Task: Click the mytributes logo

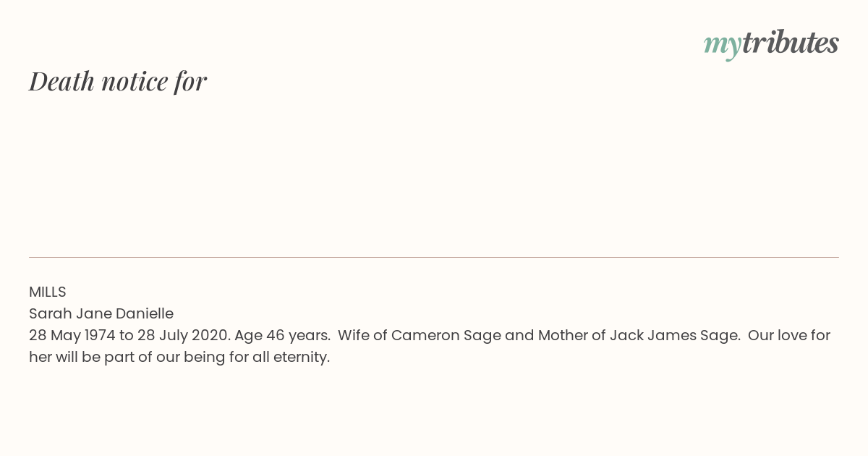Action: point(771,44)
